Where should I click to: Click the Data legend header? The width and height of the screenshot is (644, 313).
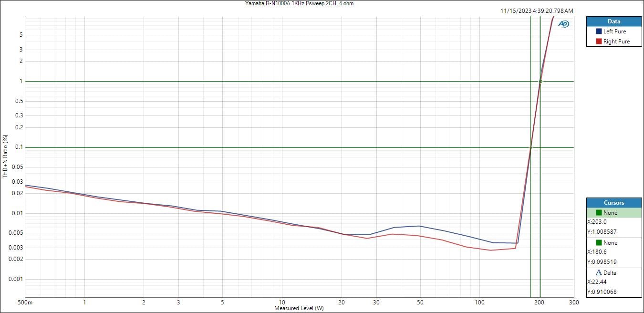[613, 21]
